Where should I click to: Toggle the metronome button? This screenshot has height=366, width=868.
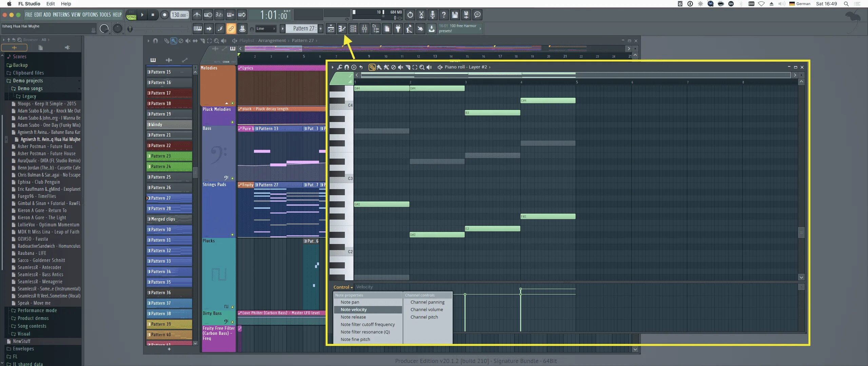[x=197, y=15]
